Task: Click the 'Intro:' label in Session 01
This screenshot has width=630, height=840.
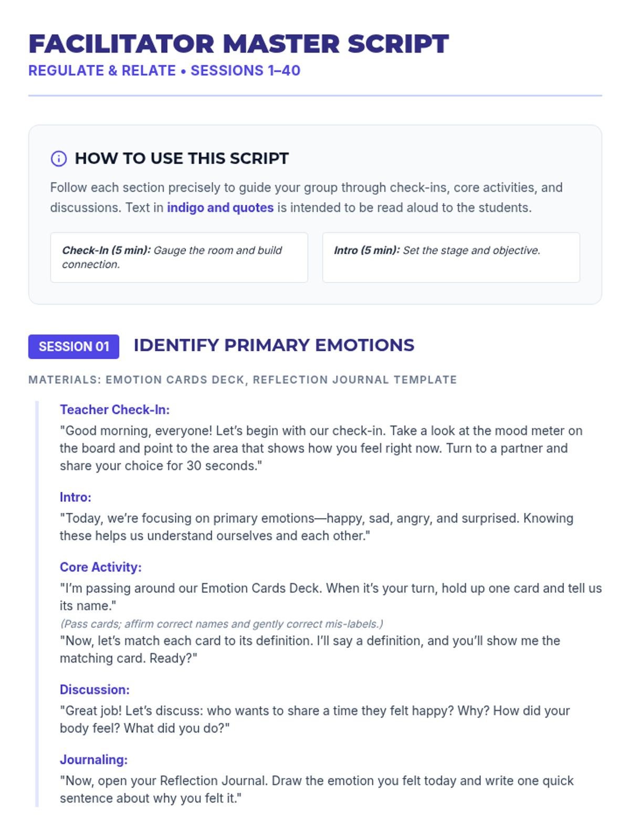Action: [x=75, y=497]
